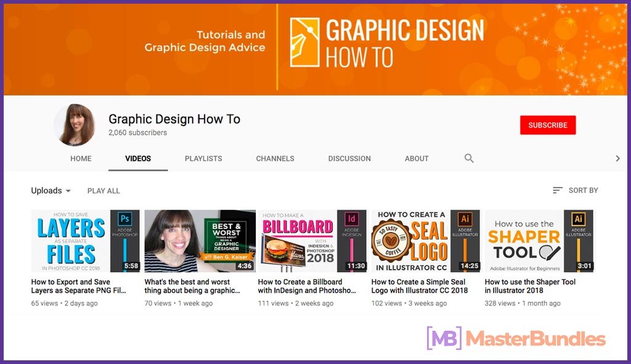Click title 'How to Create a Billboard'

click(307, 286)
